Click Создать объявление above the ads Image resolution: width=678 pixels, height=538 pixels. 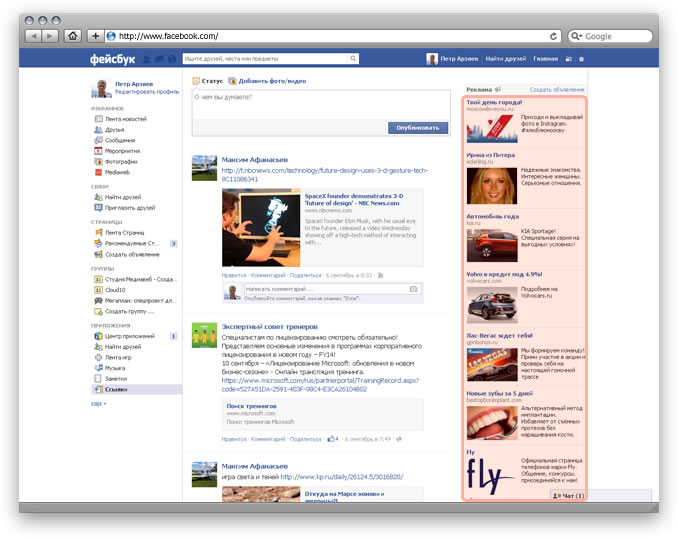tap(556, 90)
